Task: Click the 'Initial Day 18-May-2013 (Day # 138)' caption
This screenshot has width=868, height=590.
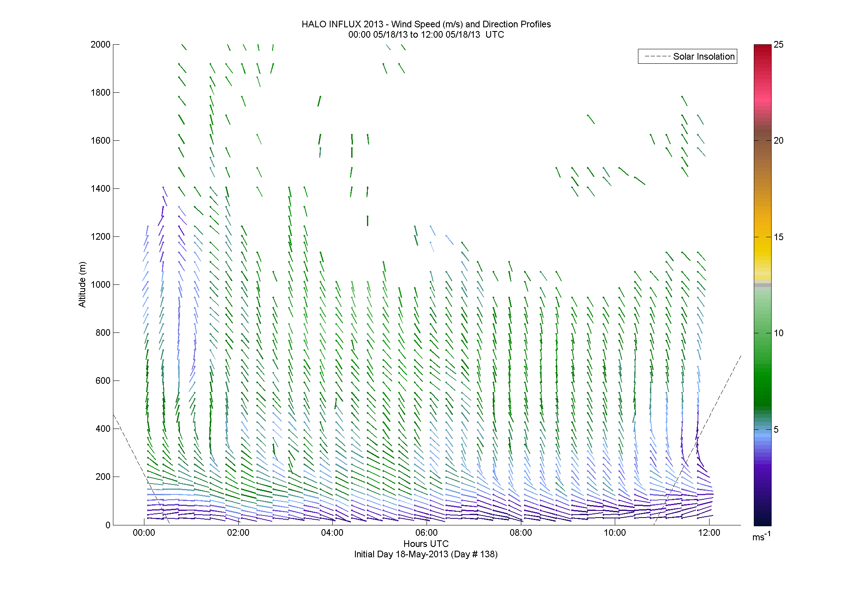Action: pos(426,554)
